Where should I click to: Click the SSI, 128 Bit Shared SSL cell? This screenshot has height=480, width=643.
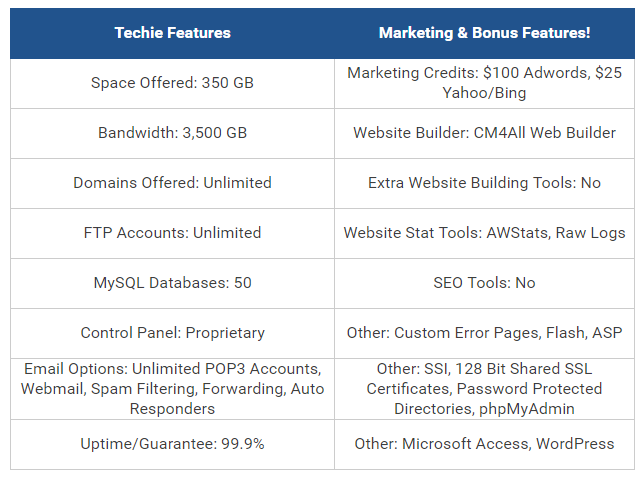coord(484,389)
